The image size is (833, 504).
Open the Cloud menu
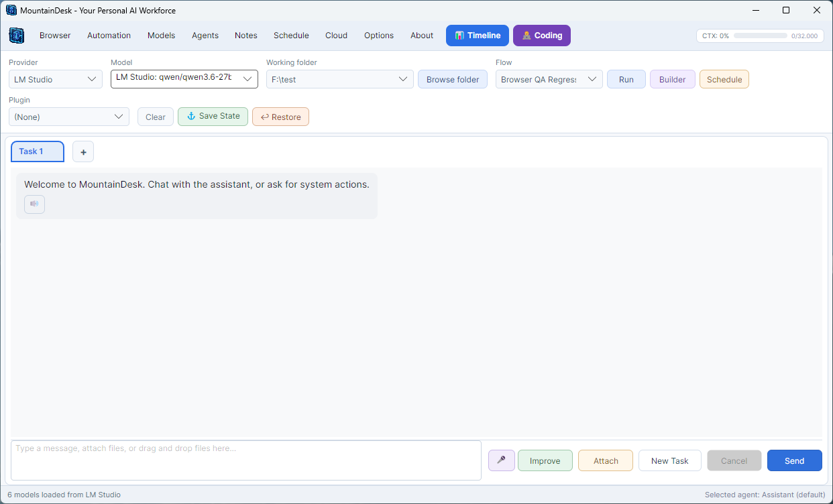coord(336,36)
